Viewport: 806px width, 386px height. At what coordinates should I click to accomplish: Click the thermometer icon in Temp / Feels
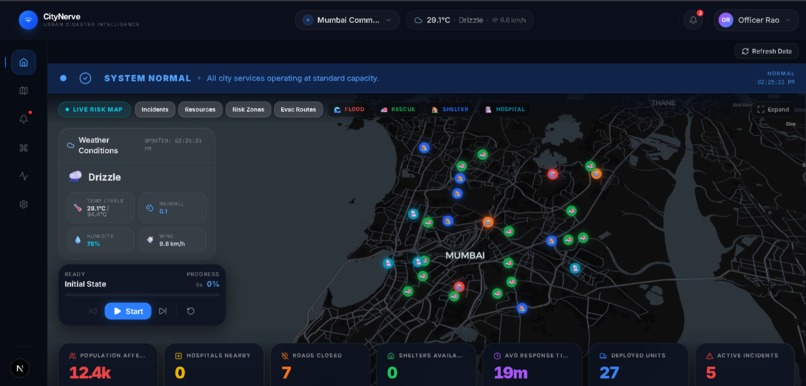78,208
